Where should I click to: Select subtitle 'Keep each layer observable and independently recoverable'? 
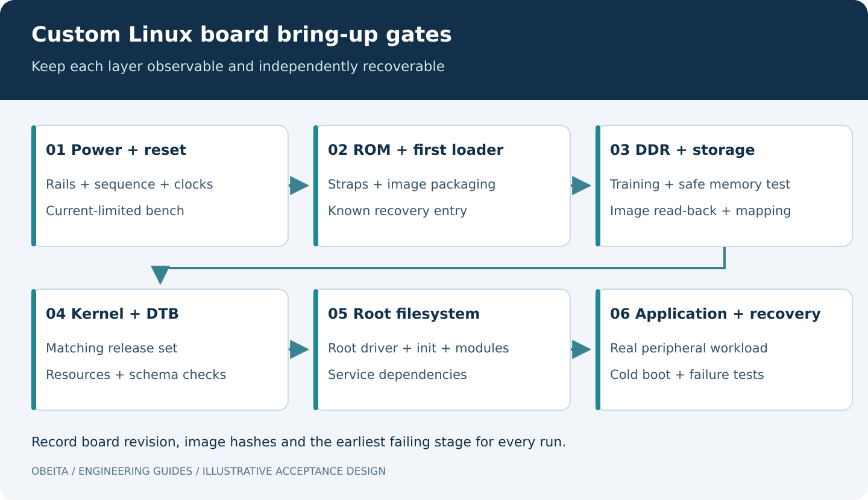[238, 66]
